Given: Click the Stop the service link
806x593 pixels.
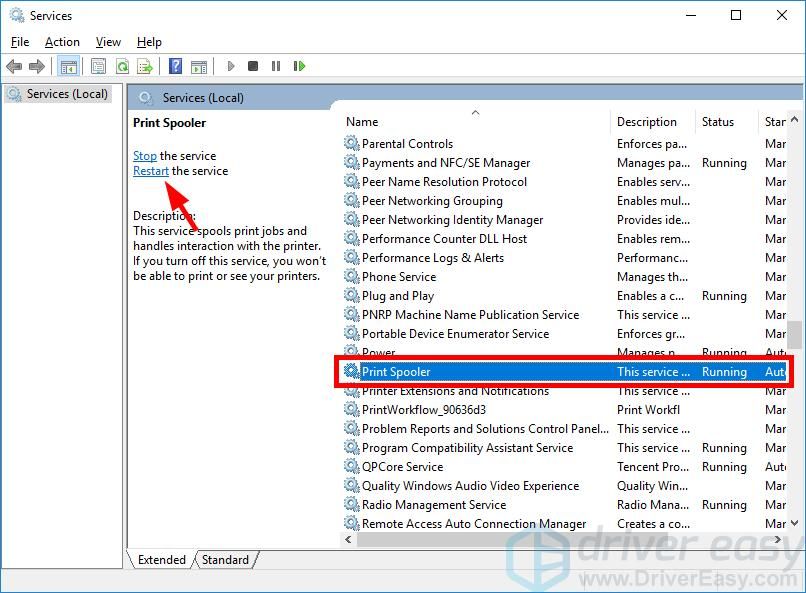Looking at the screenshot, I should click(x=145, y=156).
